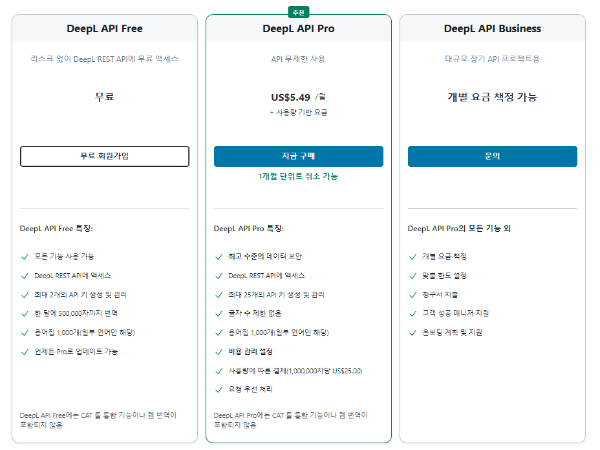Click 개별 요금 책정 feature in Business list

444,256
